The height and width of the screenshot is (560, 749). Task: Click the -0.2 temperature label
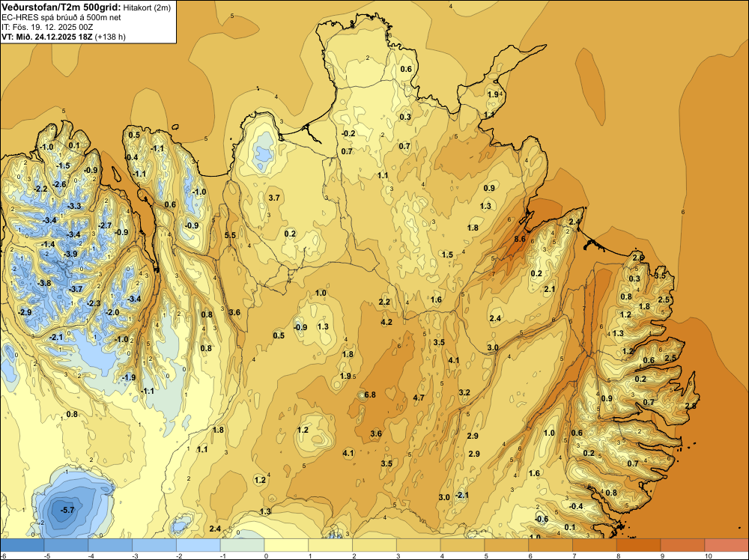(x=349, y=133)
